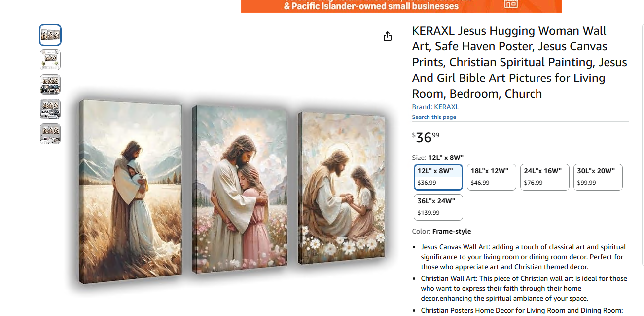Choose the 36L"x 24W" size option
Image resolution: width=644 pixels, height=316 pixels.
(x=438, y=207)
